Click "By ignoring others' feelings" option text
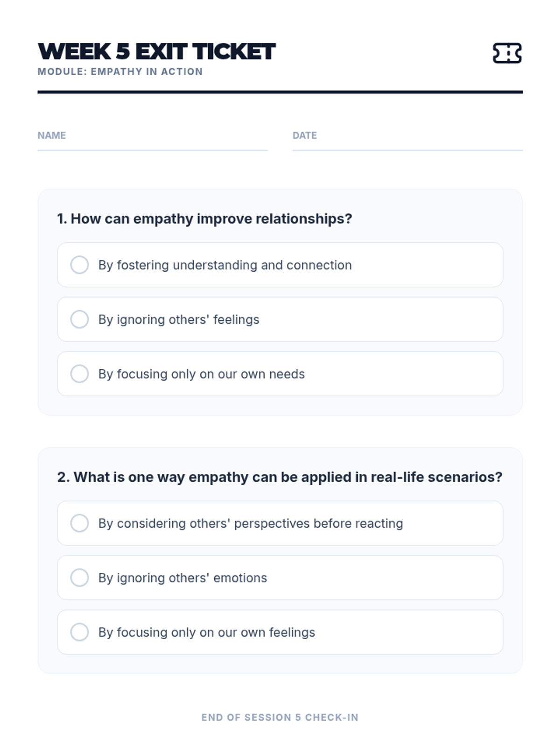The width and height of the screenshot is (560, 747). point(179,320)
